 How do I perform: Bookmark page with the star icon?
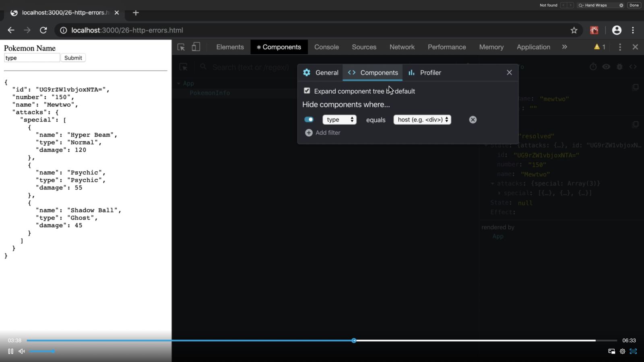tap(574, 30)
